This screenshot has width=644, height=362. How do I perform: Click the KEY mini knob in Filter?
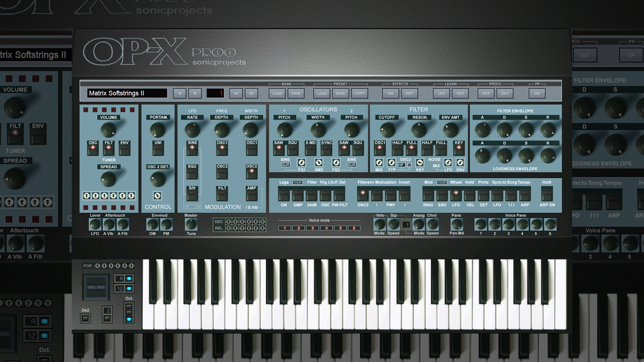[x=420, y=163]
